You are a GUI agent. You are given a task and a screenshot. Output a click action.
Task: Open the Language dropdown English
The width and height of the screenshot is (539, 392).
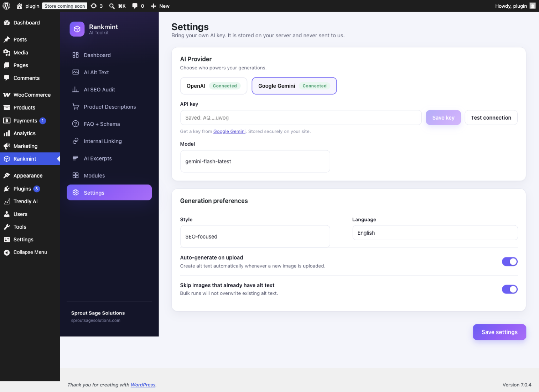[435, 233]
